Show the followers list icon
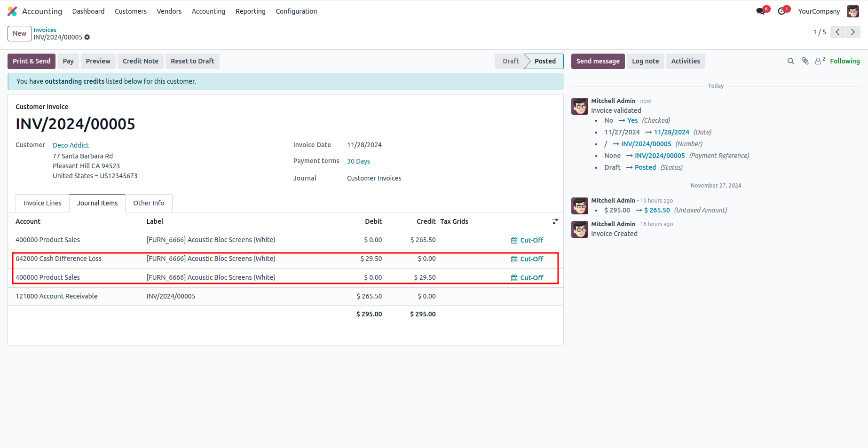 pyautogui.click(x=820, y=61)
